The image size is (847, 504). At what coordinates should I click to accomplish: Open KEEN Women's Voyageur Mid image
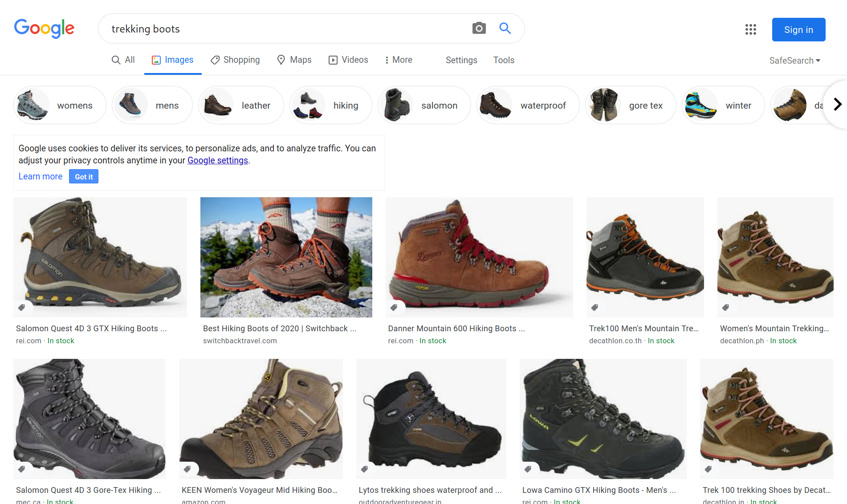(x=261, y=419)
